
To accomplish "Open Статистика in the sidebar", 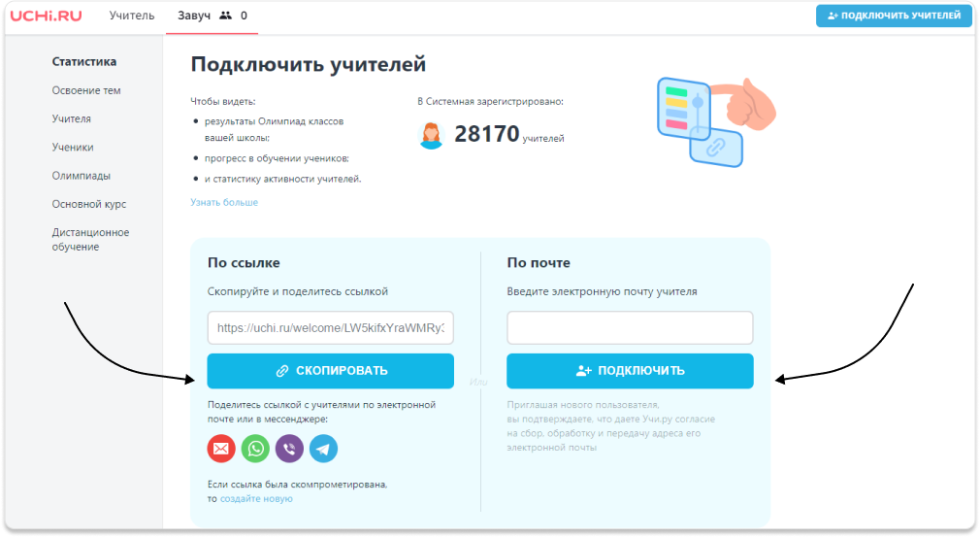I will [84, 61].
